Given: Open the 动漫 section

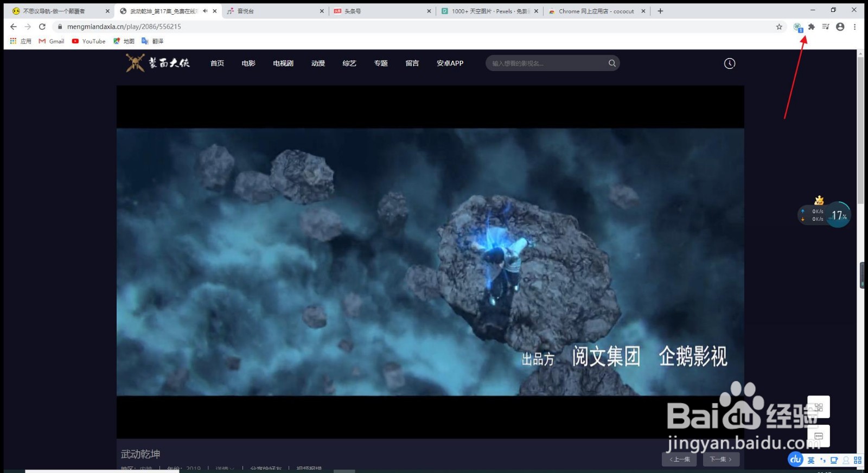Looking at the screenshot, I should pyautogui.click(x=318, y=63).
